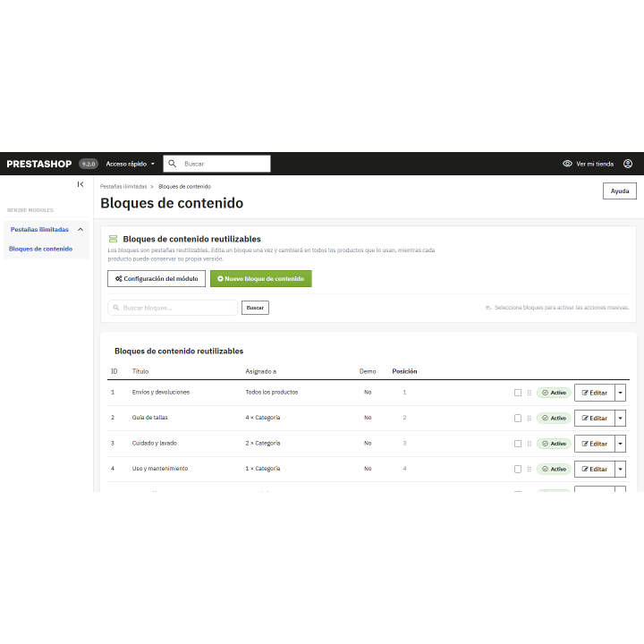Edit the Guía de tallas block
The width and height of the screenshot is (644, 644).
[x=594, y=418]
